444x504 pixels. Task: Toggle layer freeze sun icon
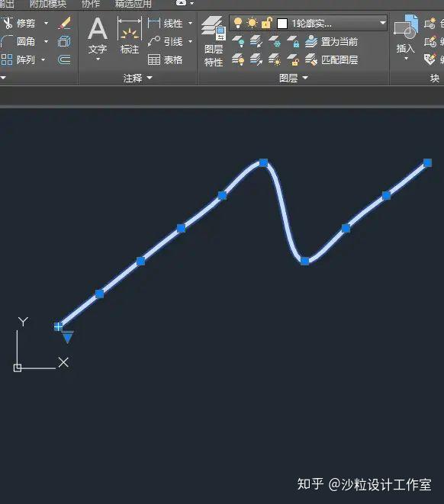point(252,23)
